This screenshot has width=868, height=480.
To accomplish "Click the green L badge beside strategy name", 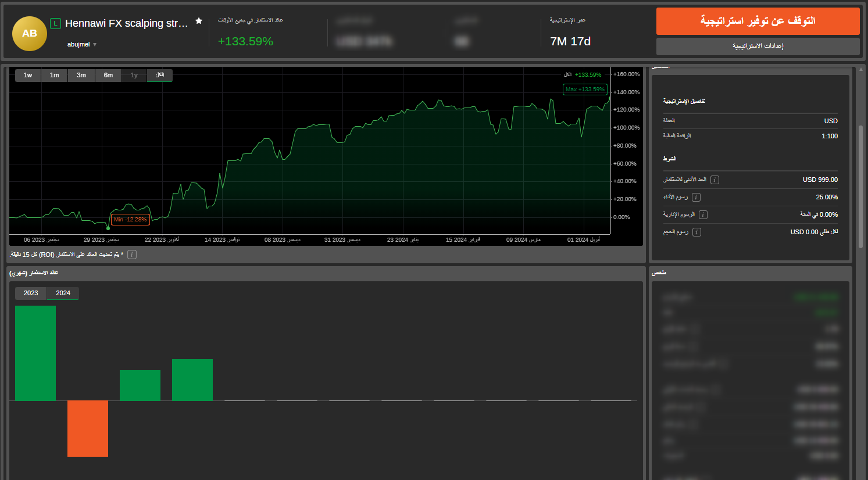I will tap(55, 23).
